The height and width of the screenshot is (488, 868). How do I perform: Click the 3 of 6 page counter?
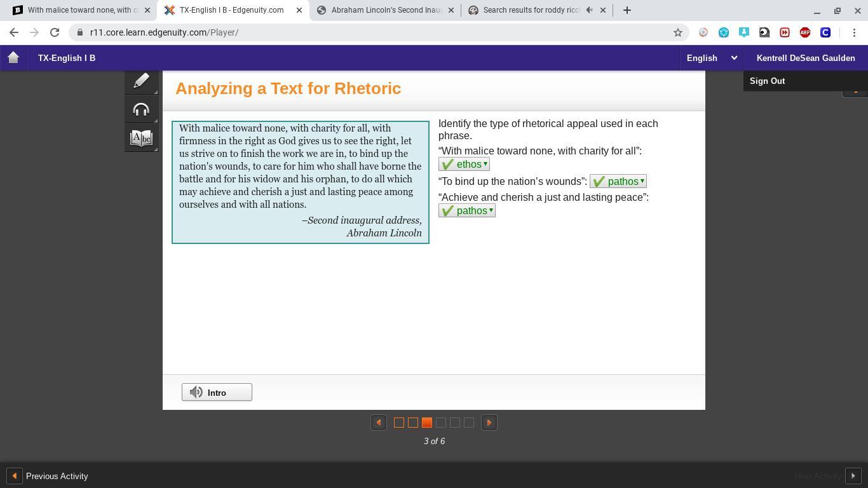(435, 441)
